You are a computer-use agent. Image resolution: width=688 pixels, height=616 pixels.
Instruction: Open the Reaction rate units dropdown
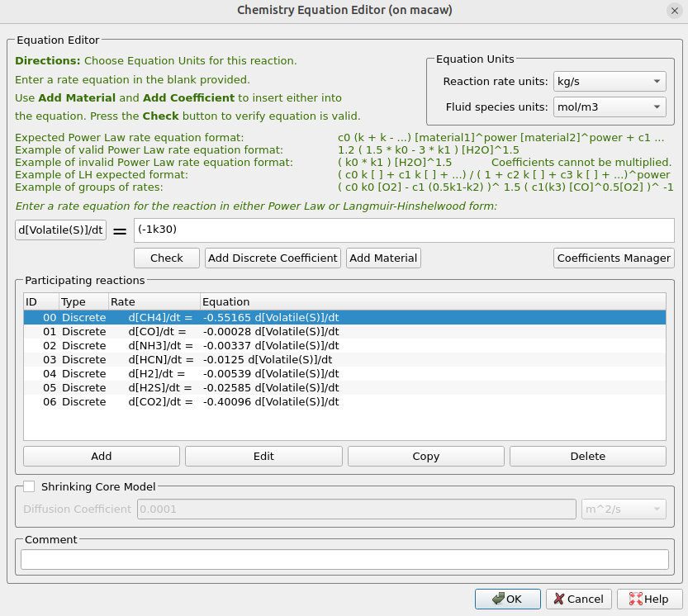click(610, 81)
